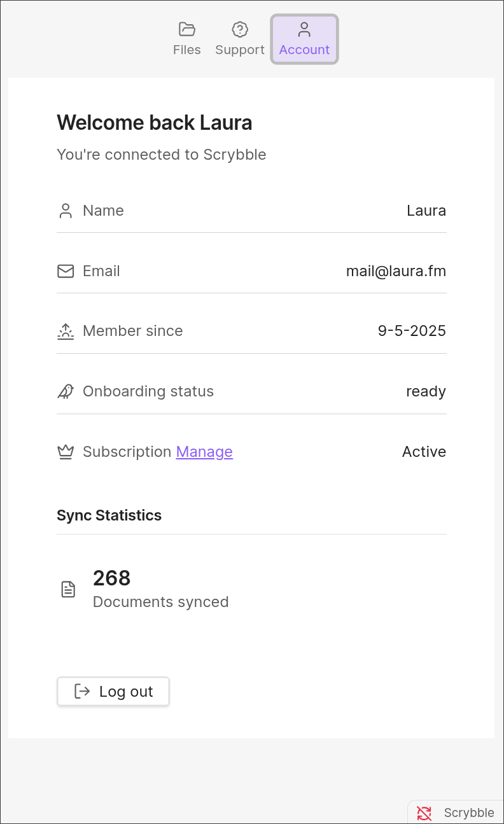
Task: Click the folder icon above Files
Action: (x=186, y=29)
